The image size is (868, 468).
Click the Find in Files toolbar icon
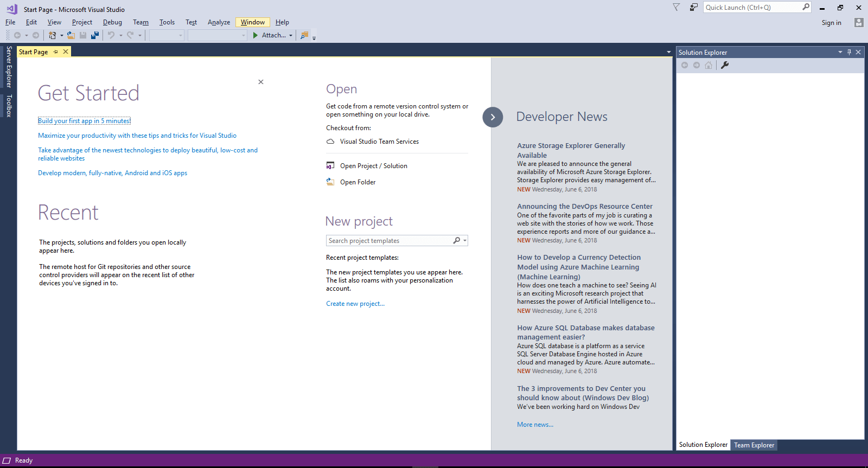[x=304, y=35]
